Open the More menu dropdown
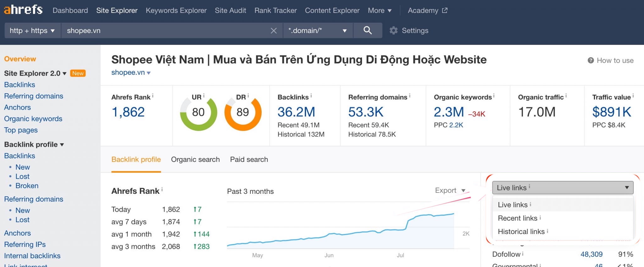Image resolution: width=644 pixels, height=267 pixels. click(x=380, y=10)
